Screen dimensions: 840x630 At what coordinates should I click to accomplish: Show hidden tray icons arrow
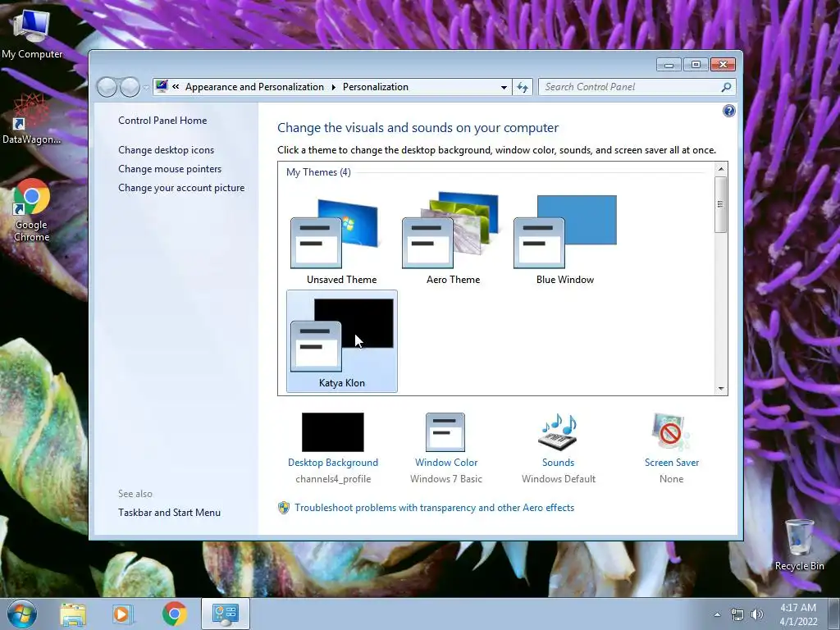coord(717,614)
